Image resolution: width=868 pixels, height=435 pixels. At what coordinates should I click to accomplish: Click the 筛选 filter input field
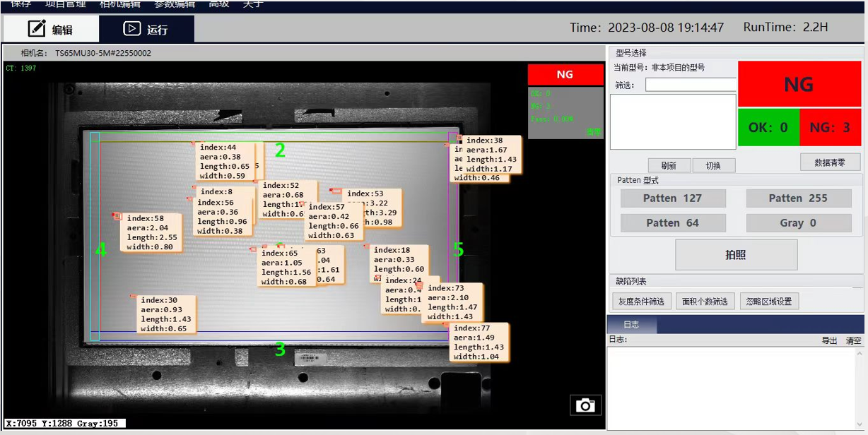coord(691,85)
